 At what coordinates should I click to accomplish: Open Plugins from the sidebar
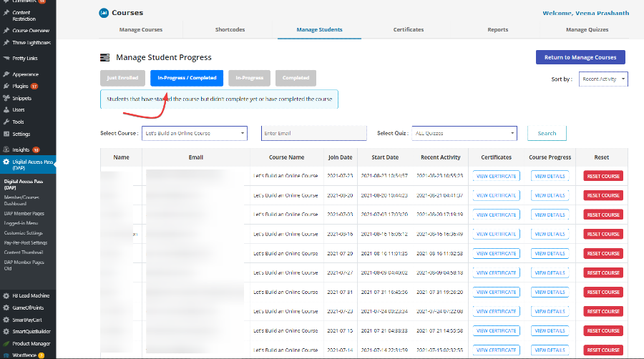20,86
